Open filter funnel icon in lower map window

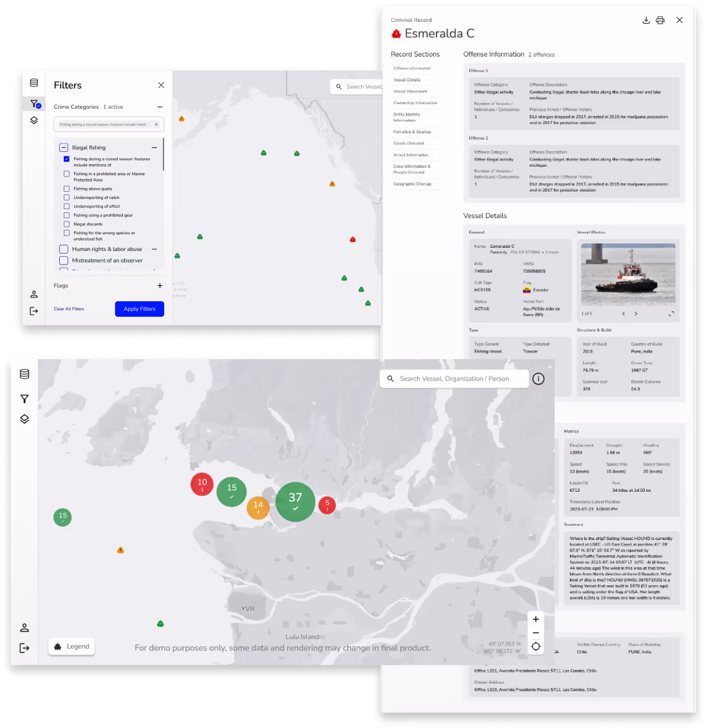[x=24, y=399]
